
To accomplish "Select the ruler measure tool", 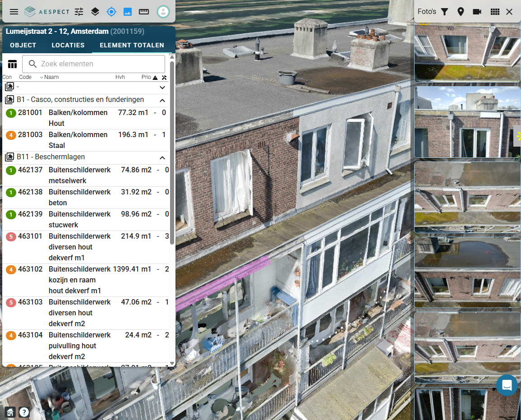I will click(x=144, y=12).
